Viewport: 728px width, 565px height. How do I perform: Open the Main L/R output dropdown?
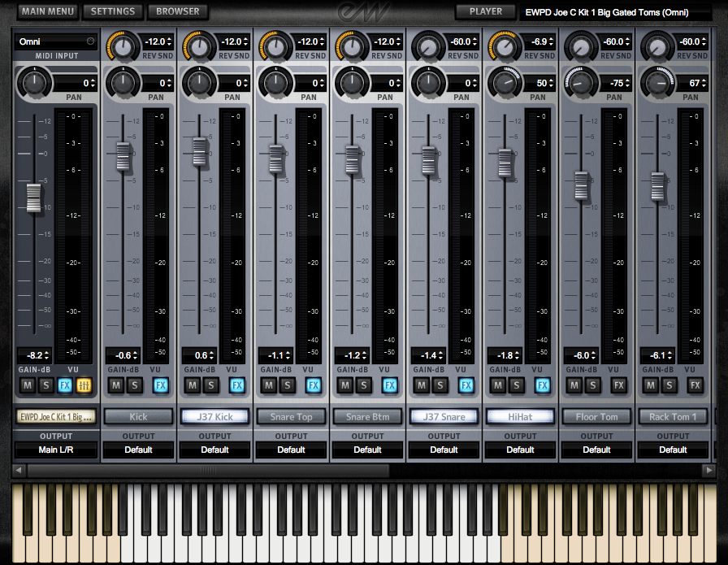point(54,450)
